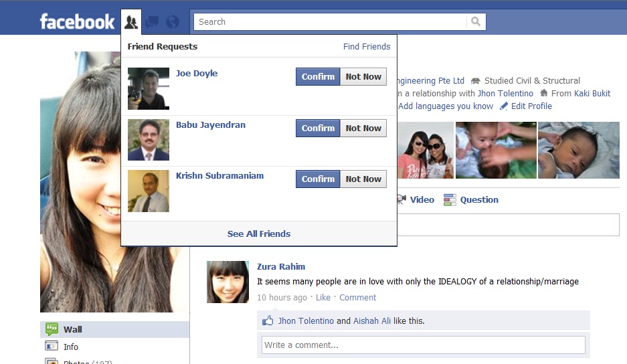This screenshot has height=364, width=627.
Task: Click the large profile picture
Action: tap(80, 181)
